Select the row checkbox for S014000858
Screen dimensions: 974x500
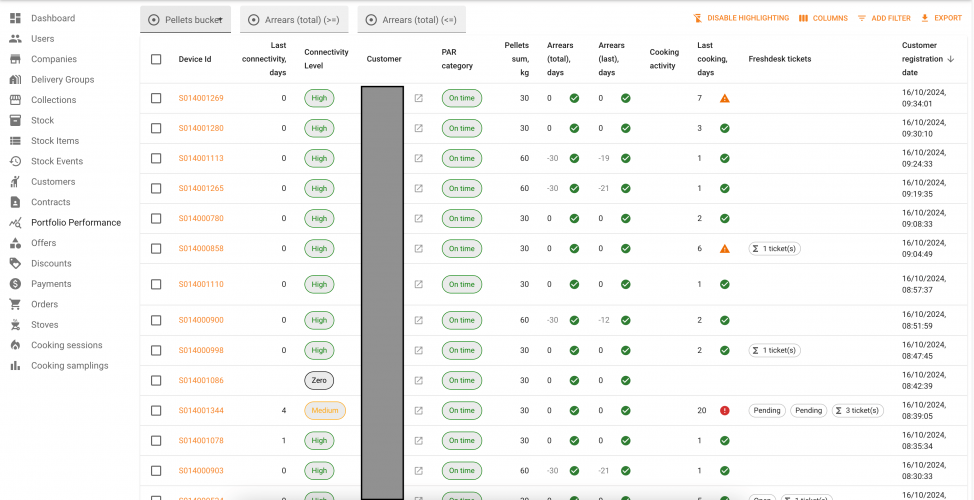coord(156,248)
